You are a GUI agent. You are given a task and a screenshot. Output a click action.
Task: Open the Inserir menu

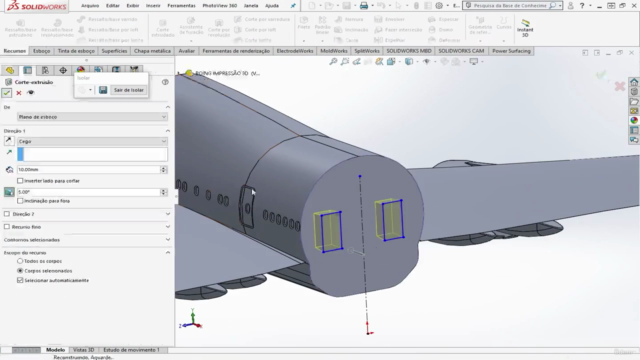coord(153,6)
